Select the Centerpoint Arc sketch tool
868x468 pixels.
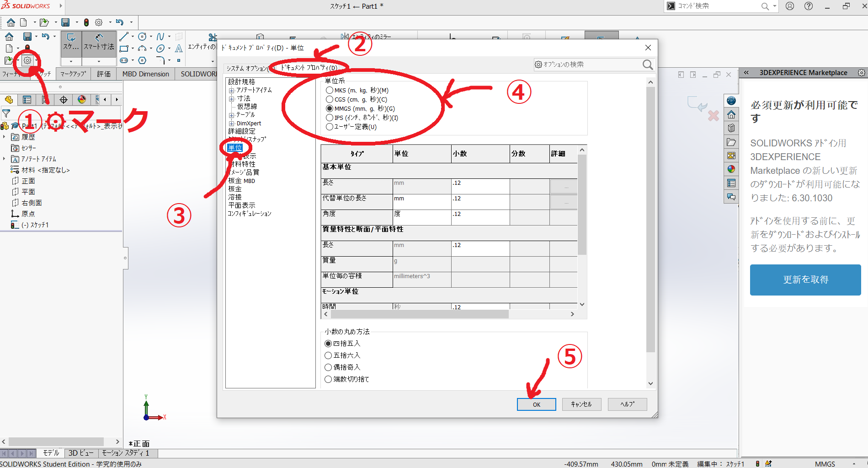[142, 48]
